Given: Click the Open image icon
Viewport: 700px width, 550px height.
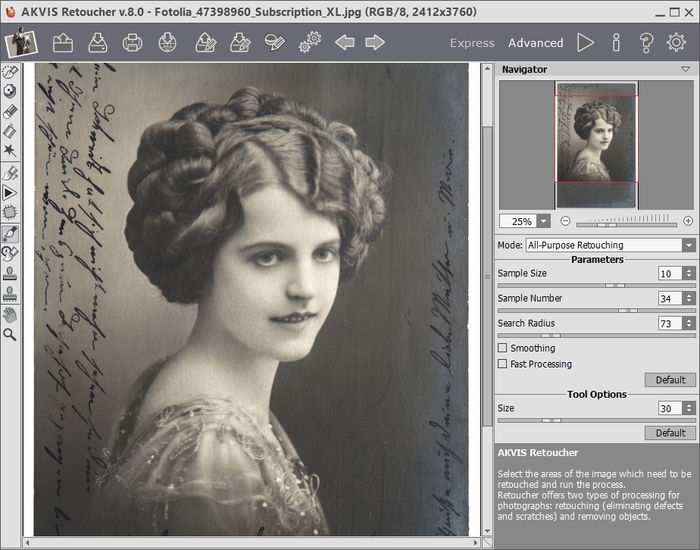Looking at the screenshot, I should (x=63, y=43).
